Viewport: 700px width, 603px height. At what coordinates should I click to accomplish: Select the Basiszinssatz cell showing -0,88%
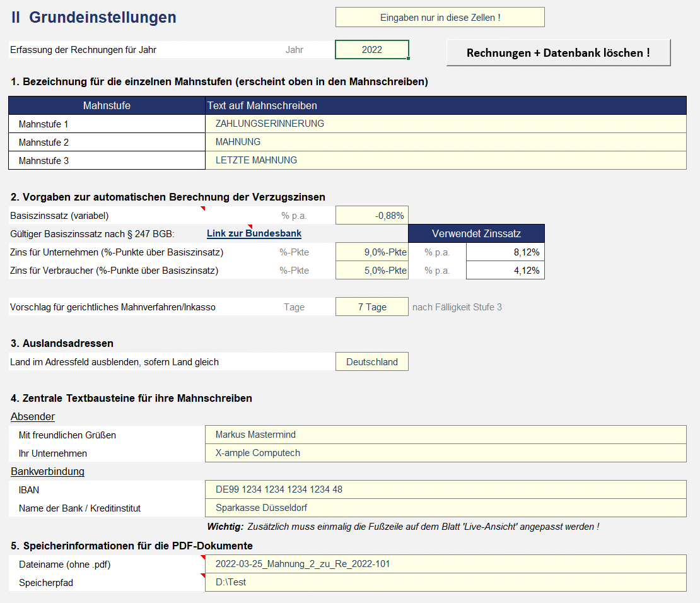[x=372, y=215]
